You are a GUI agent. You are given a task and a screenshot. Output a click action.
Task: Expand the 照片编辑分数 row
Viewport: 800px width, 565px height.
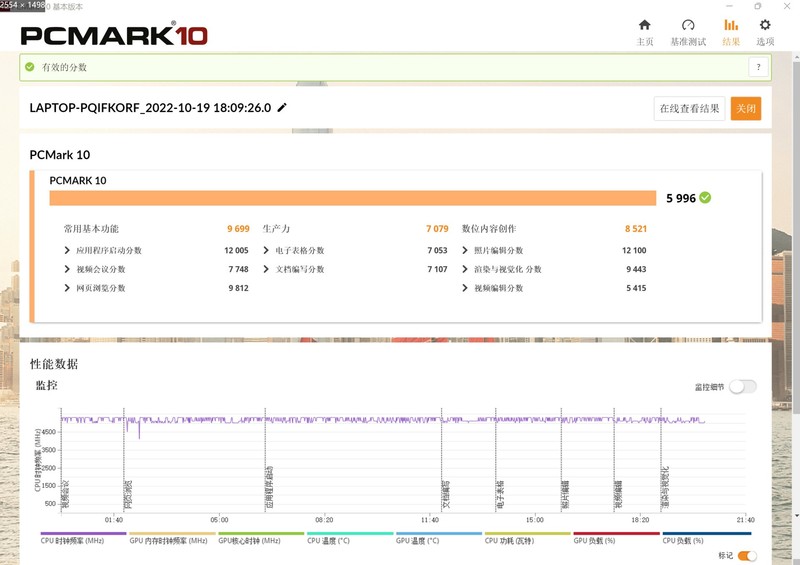(465, 251)
